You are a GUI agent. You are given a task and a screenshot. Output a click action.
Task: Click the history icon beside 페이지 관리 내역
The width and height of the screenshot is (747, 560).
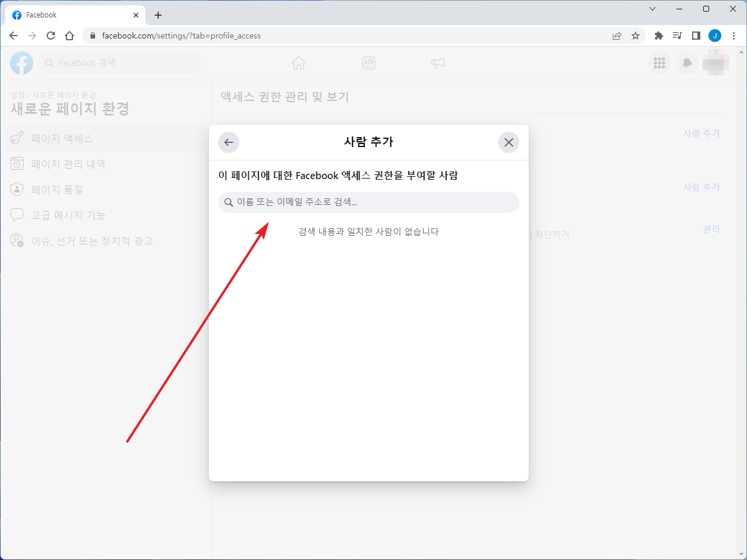click(18, 164)
